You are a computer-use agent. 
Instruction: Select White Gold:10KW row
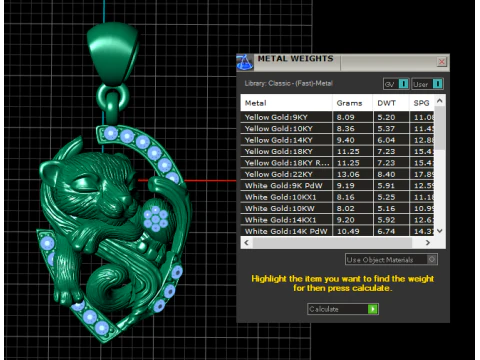point(337,208)
